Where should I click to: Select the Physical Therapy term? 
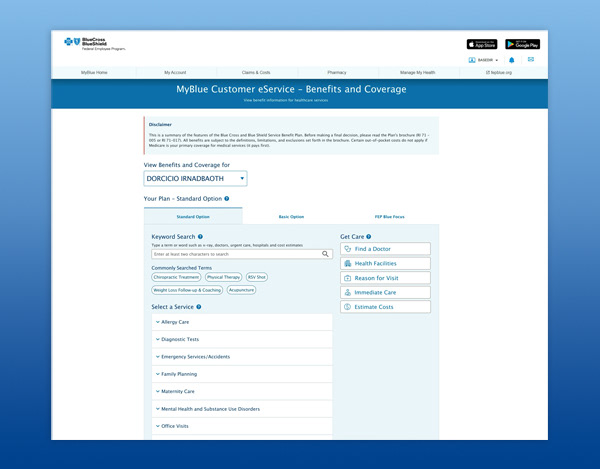point(223,277)
